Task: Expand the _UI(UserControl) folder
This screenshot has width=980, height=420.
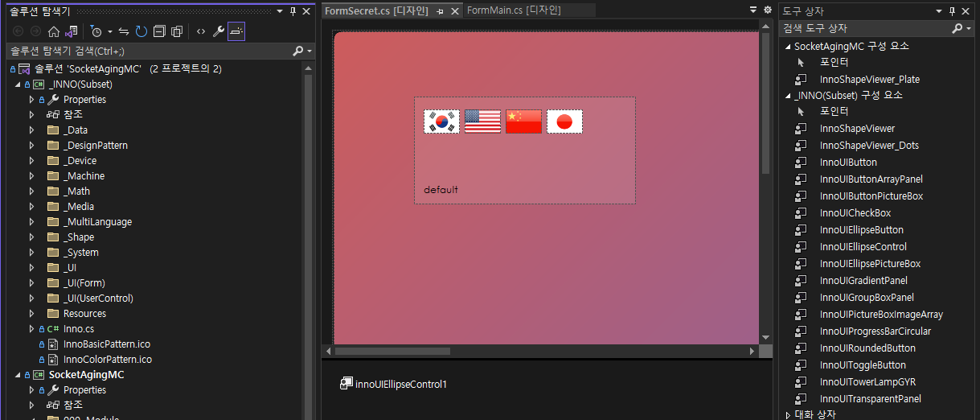Action: (x=31, y=298)
